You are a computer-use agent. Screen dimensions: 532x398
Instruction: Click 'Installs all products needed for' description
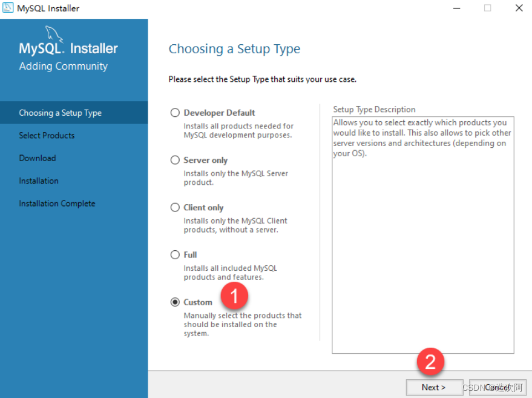238,130
